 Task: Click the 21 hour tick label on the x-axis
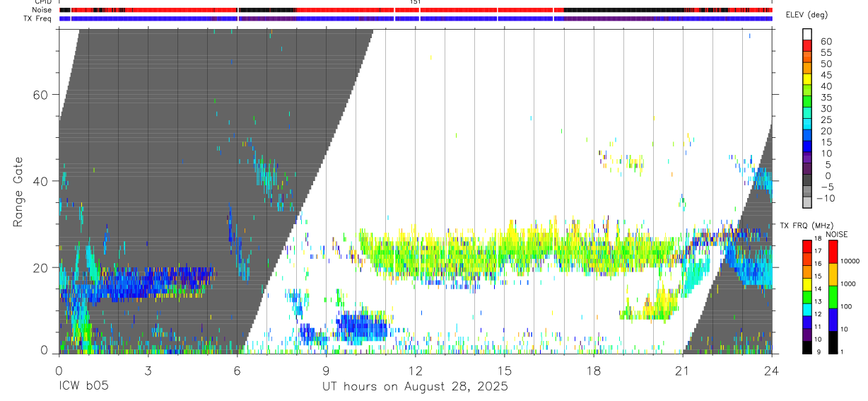(683, 370)
